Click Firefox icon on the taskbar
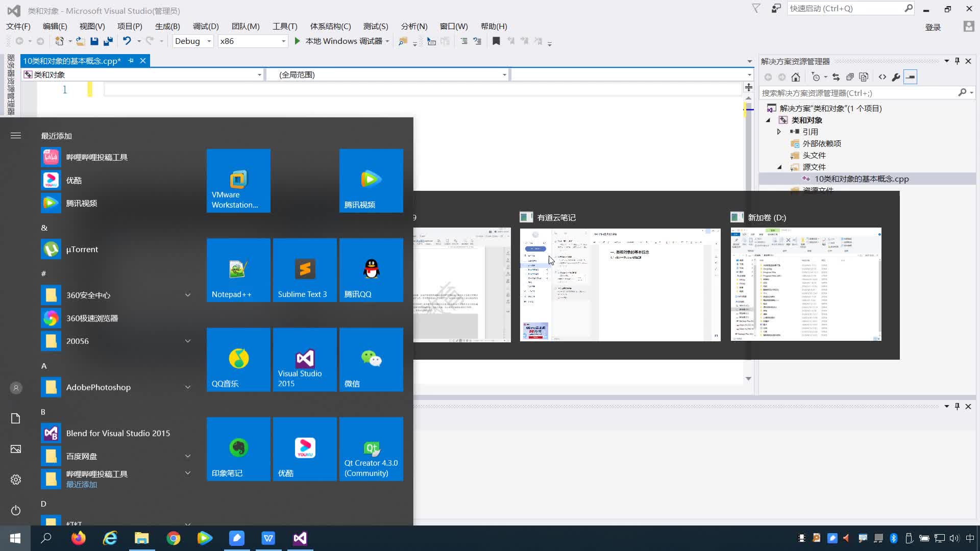Viewport: 980px width, 551px height. [78, 538]
